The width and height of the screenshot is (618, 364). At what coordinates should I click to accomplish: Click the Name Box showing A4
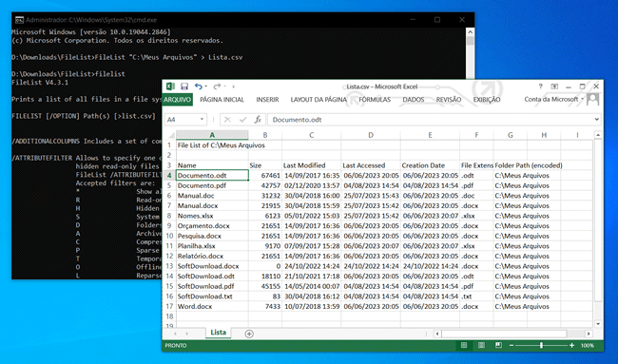click(x=182, y=120)
